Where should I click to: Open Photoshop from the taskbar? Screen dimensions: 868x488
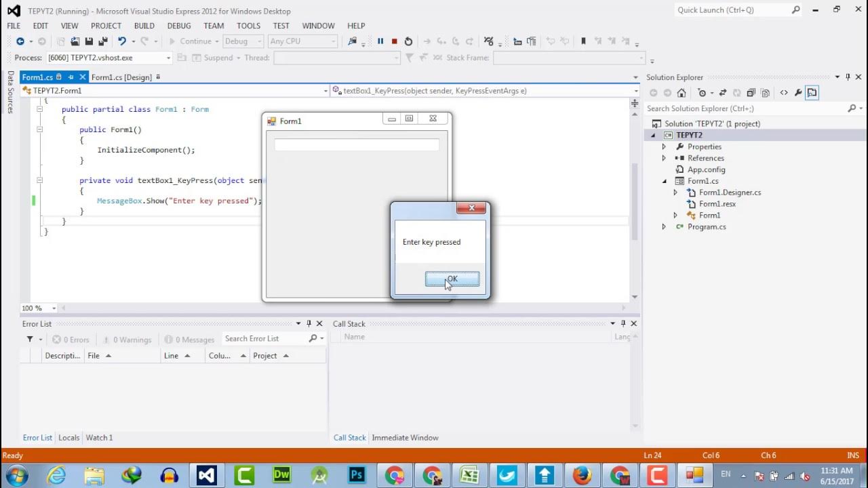pos(357,475)
